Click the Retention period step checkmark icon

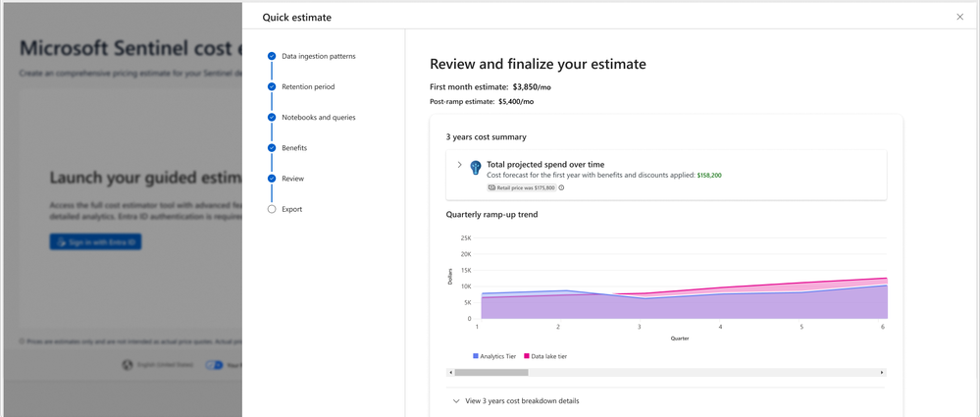pyautogui.click(x=272, y=86)
